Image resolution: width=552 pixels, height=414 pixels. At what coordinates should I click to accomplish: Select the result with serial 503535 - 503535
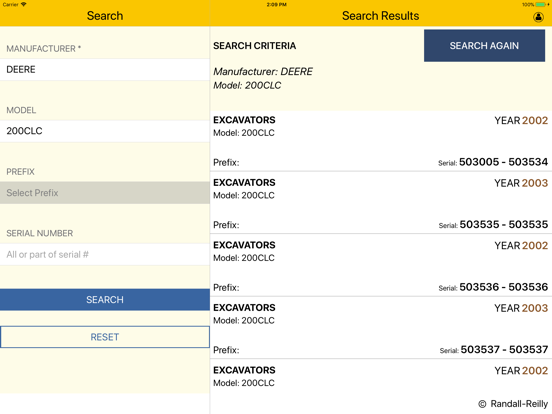(x=381, y=203)
